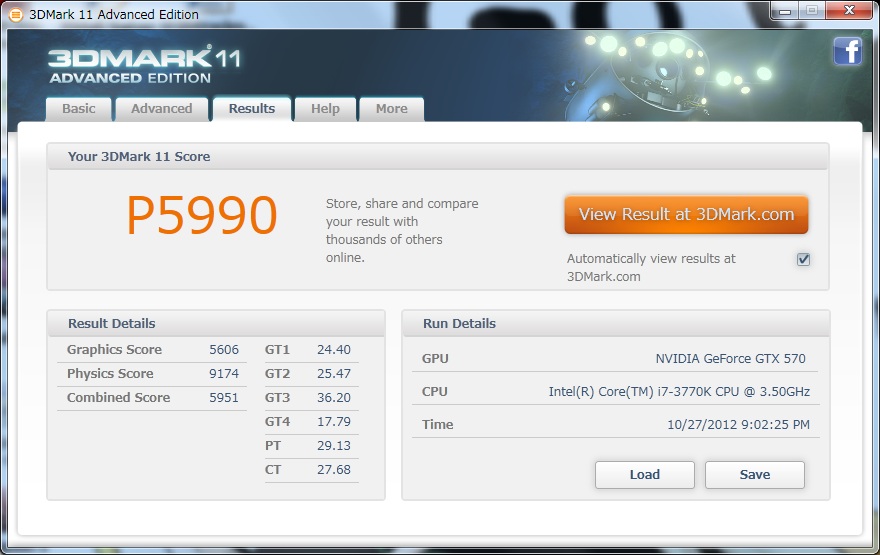Click the Result Details panel header

click(216, 324)
